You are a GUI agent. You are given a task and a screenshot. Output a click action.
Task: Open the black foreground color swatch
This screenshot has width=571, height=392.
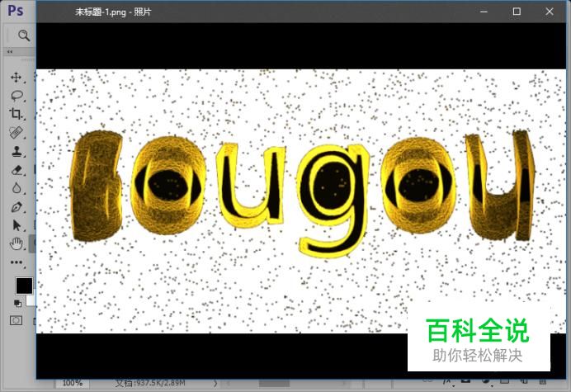(24, 286)
